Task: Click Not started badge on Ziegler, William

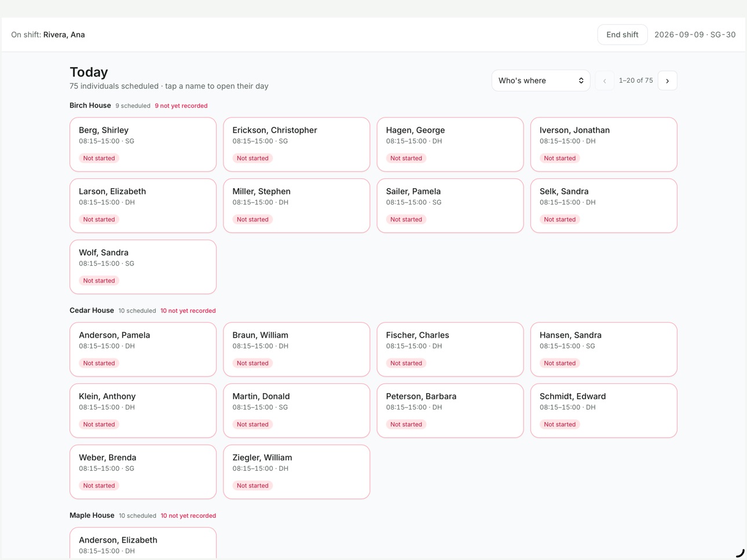Action: coord(252,486)
